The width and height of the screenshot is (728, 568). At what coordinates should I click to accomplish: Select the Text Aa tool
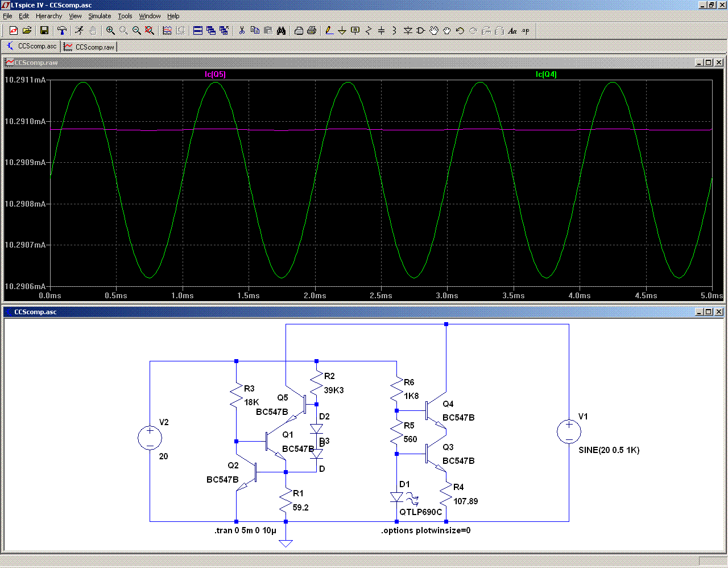(x=512, y=31)
